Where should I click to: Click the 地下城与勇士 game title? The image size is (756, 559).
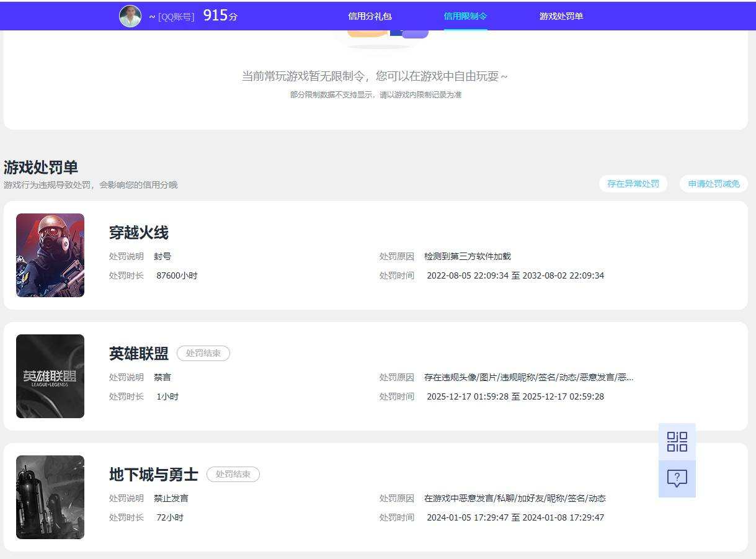154,475
